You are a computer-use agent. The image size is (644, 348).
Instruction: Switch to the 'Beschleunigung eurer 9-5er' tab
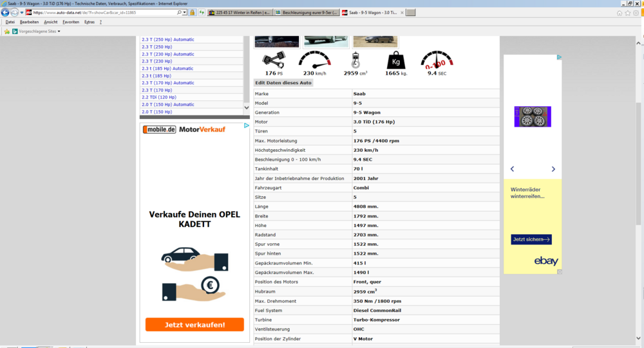click(307, 13)
